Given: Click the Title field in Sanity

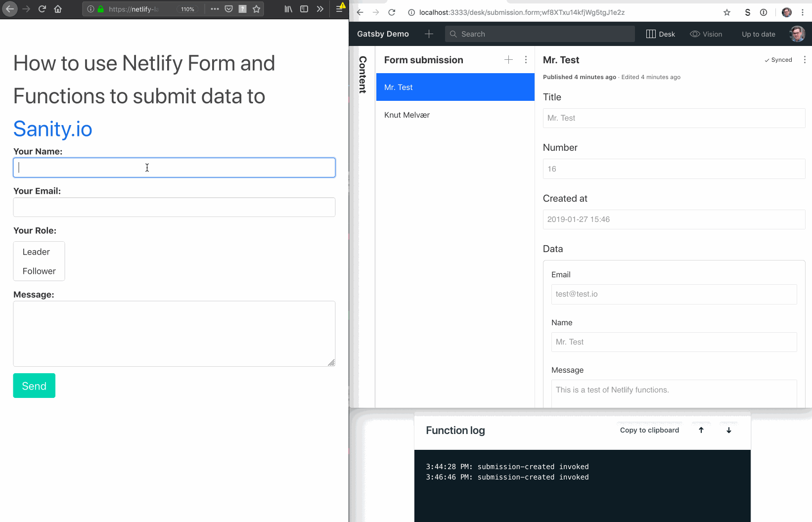Looking at the screenshot, I should tap(674, 118).
